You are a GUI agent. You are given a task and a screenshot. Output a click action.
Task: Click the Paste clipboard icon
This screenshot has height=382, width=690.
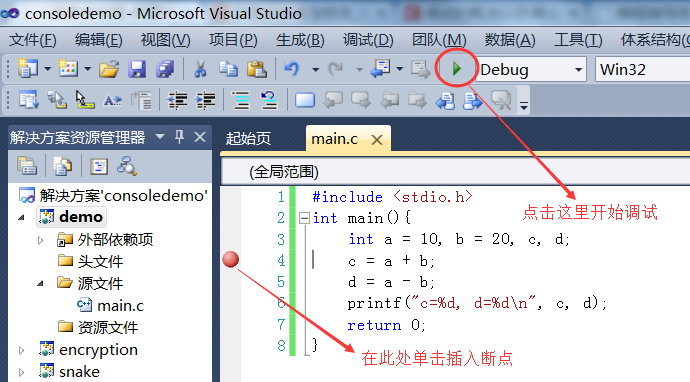coord(257,69)
